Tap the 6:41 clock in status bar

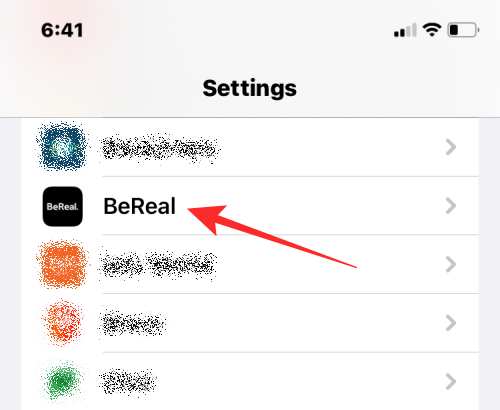[x=62, y=30]
